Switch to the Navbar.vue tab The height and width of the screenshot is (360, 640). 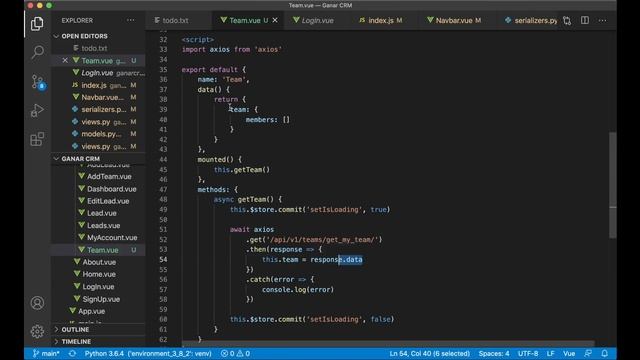[x=453, y=20]
